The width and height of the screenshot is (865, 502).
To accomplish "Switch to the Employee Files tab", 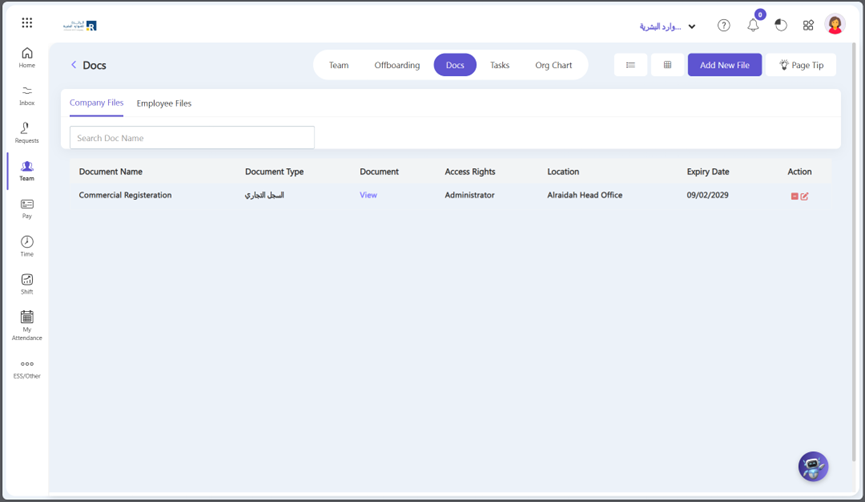I will click(x=164, y=103).
